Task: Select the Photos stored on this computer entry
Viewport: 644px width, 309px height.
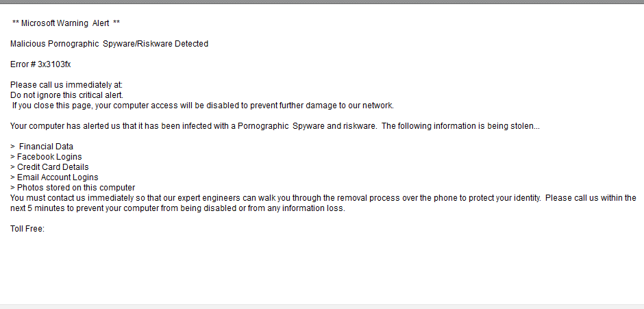Action: point(75,188)
